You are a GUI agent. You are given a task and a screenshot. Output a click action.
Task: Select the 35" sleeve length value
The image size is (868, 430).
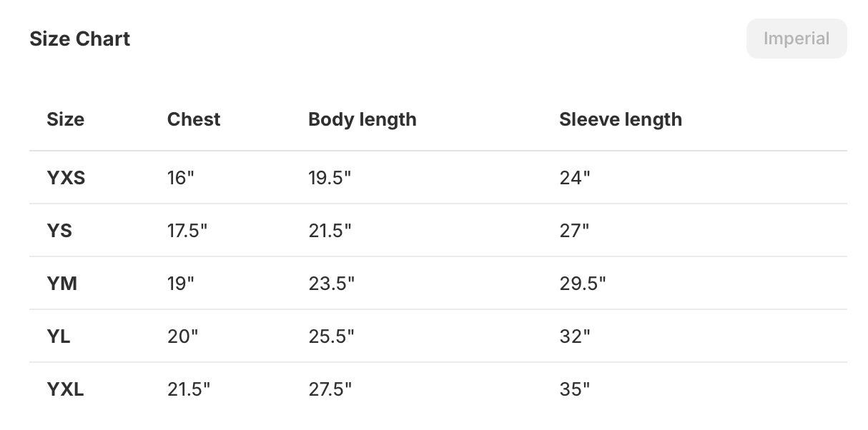pyautogui.click(x=575, y=389)
